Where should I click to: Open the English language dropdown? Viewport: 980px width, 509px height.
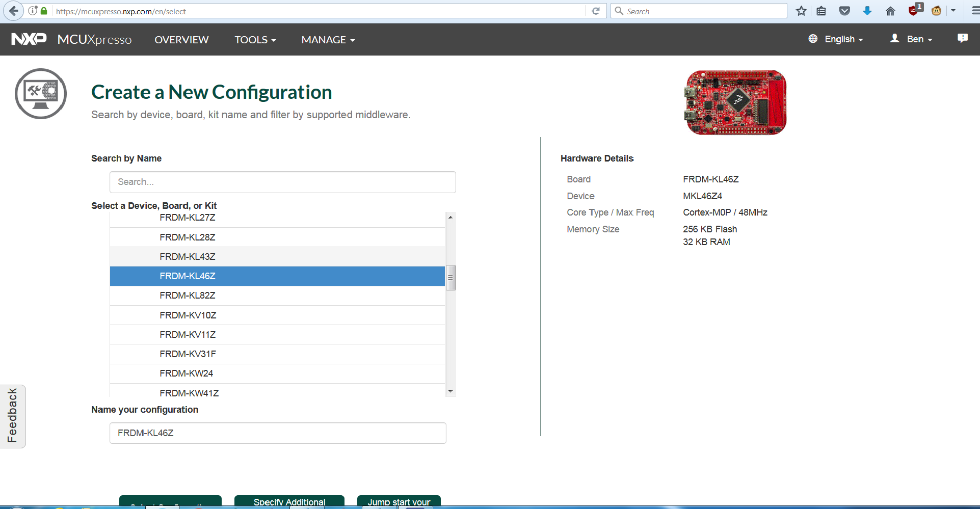tap(836, 39)
